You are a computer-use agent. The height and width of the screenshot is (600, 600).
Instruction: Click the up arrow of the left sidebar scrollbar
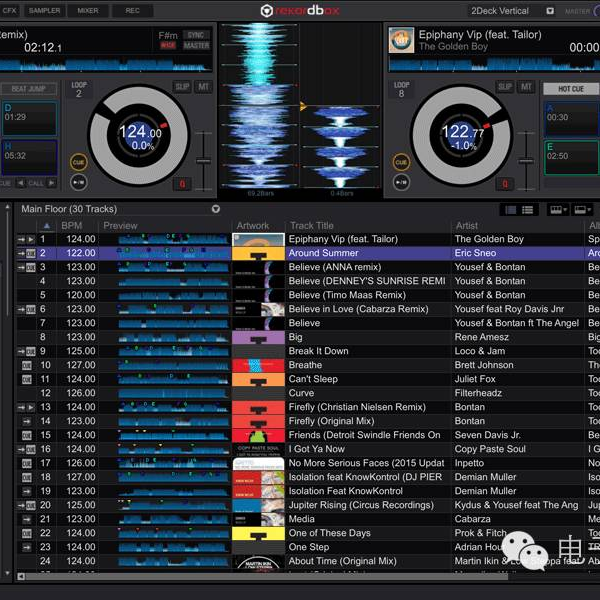pyautogui.click(x=7, y=206)
